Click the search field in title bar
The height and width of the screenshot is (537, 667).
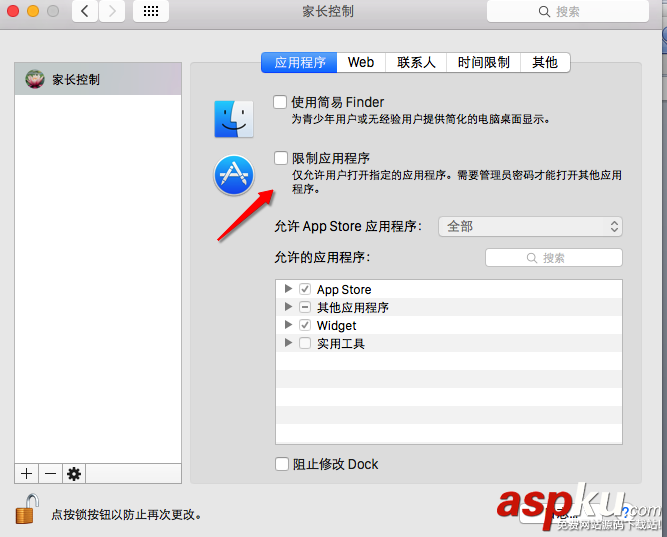tap(568, 11)
